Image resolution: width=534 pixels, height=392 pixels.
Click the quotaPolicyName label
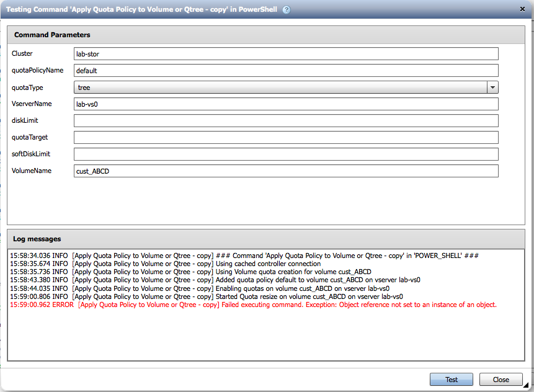[37, 70]
